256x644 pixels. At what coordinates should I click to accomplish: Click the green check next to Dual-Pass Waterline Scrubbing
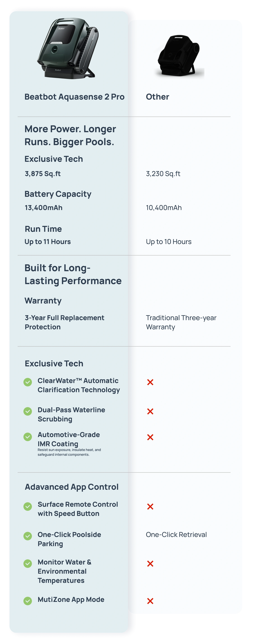click(28, 411)
